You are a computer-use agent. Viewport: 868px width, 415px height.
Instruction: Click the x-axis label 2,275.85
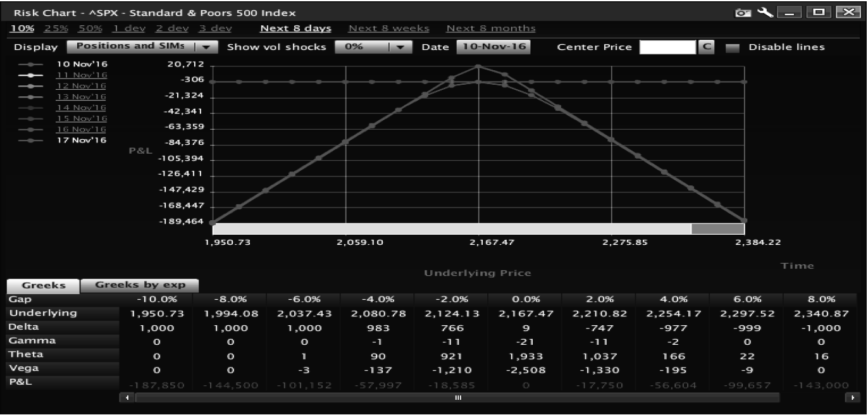625,242
